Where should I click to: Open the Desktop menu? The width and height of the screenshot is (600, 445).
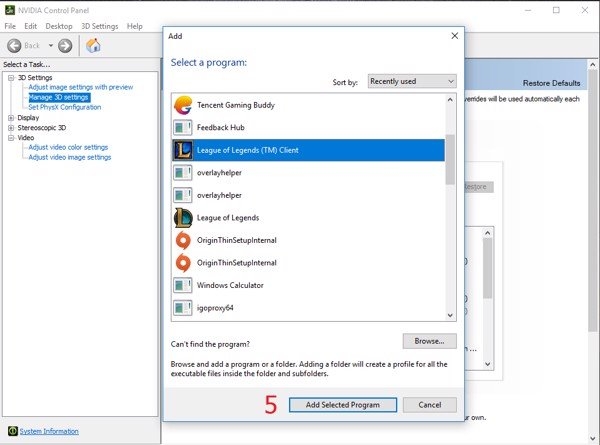point(59,26)
